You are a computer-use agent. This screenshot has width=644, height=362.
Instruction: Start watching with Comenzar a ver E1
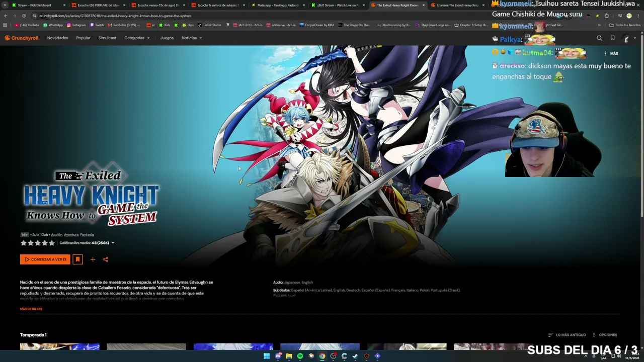(x=45, y=259)
